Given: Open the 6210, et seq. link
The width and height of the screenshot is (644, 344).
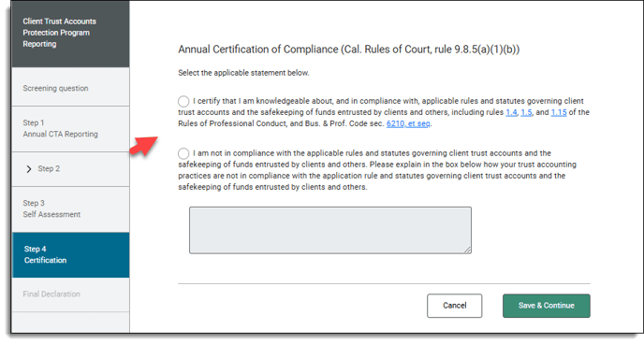Looking at the screenshot, I should [408, 123].
